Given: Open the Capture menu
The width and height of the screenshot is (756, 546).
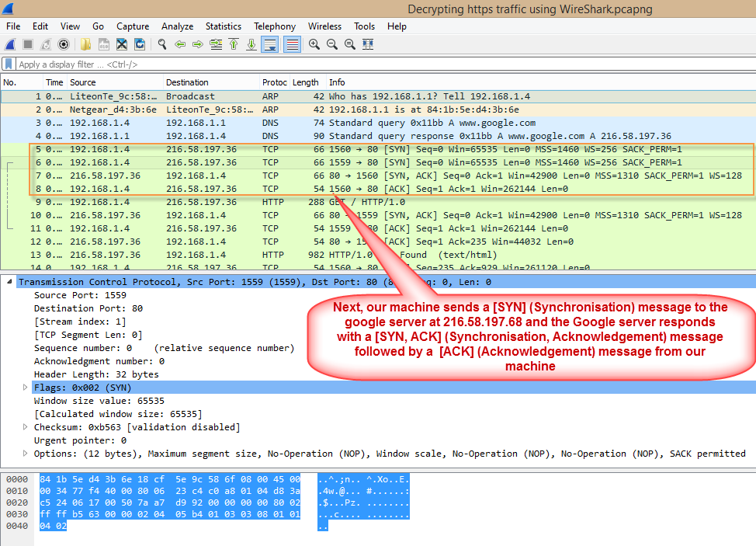Looking at the screenshot, I should click(133, 26).
